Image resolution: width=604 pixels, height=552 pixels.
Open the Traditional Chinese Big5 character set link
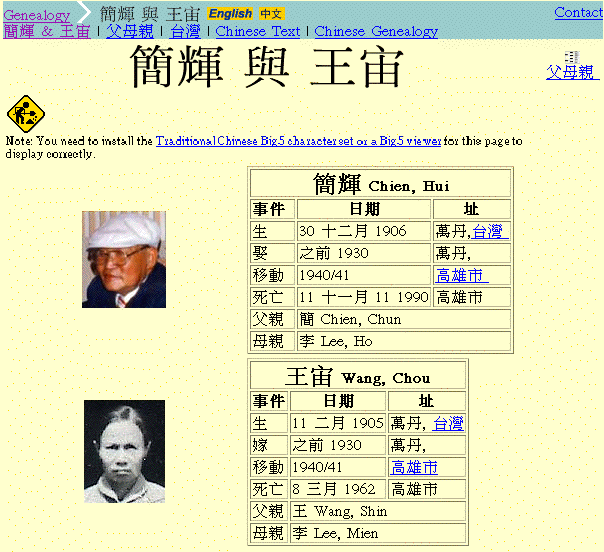pos(298,141)
